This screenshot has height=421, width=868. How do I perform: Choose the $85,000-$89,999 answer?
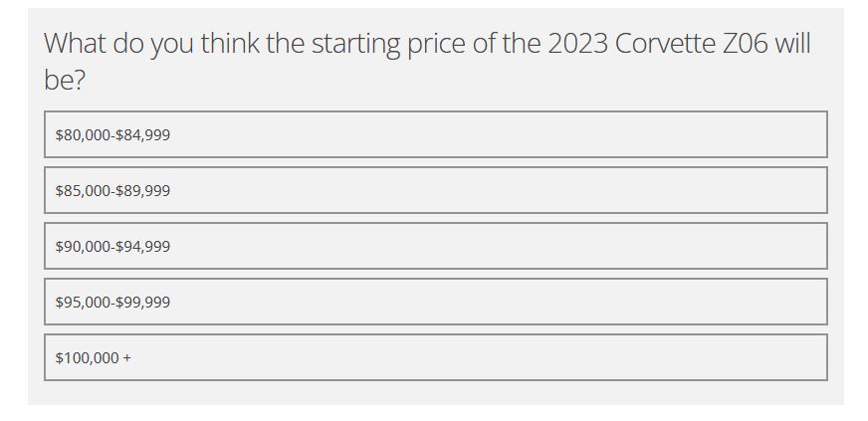(x=436, y=190)
